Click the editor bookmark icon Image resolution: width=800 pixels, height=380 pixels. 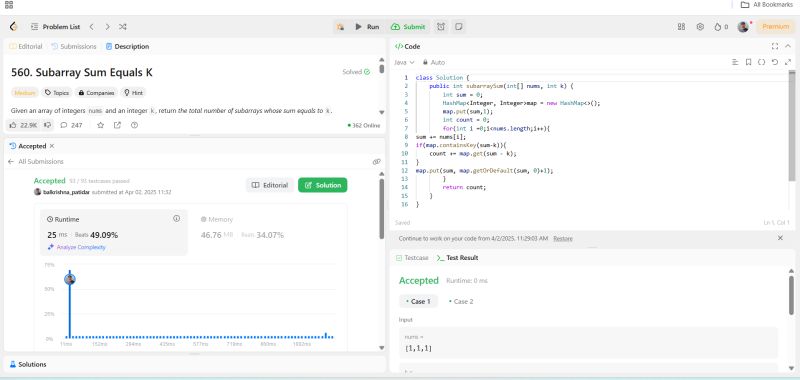tap(748, 62)
